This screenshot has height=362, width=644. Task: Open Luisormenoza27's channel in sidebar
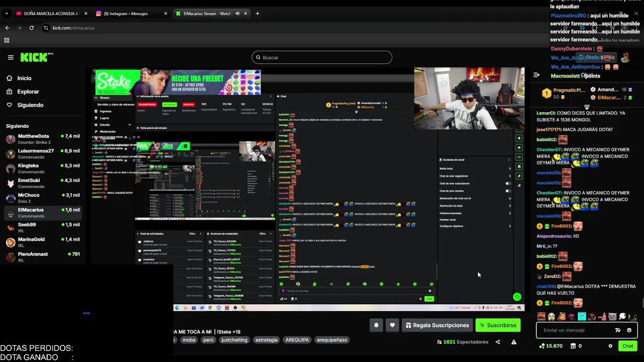[x=43, y=154]
